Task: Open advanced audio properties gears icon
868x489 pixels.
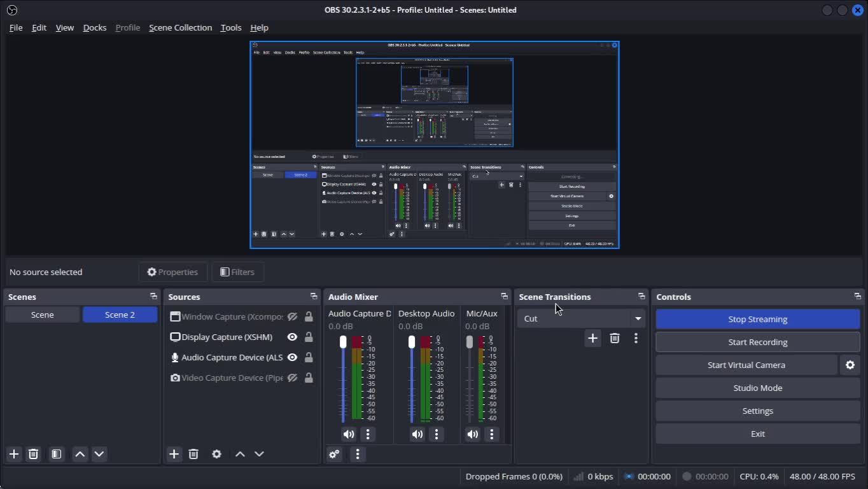Action: [334, 454]
